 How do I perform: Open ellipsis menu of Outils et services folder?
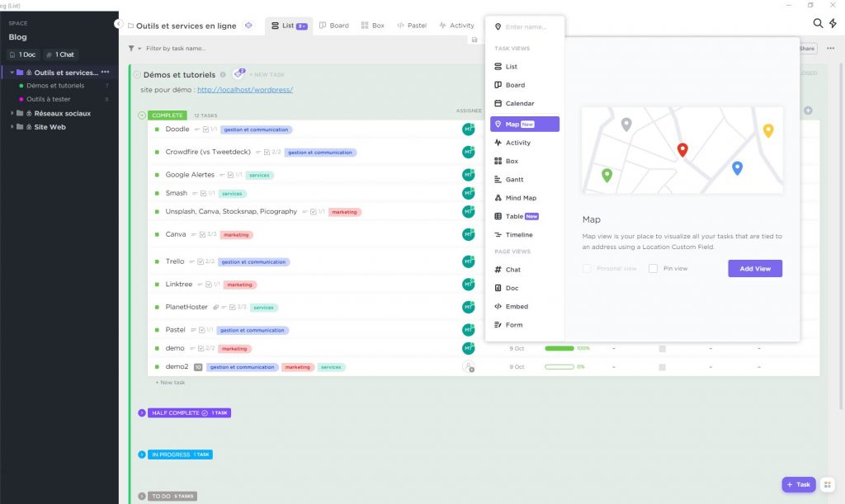pyautogui.click(x=105, y=72)
